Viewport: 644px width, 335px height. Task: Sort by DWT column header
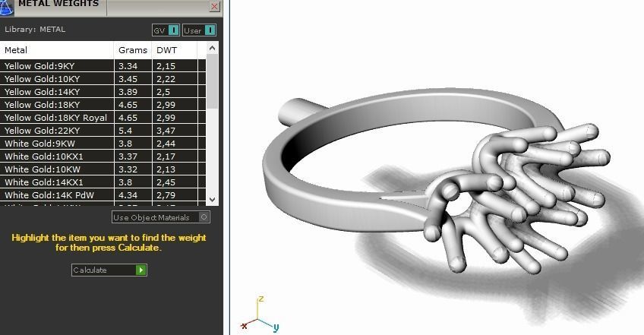(175, 50)
